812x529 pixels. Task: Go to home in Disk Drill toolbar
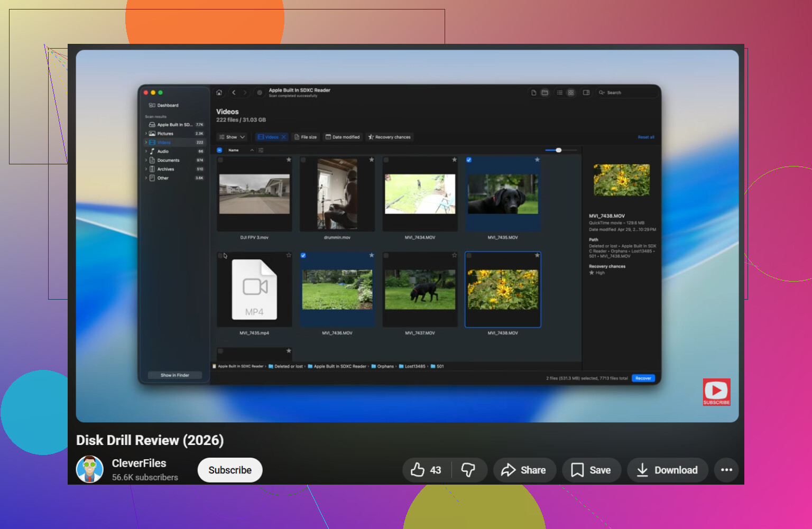pos(219,92)
